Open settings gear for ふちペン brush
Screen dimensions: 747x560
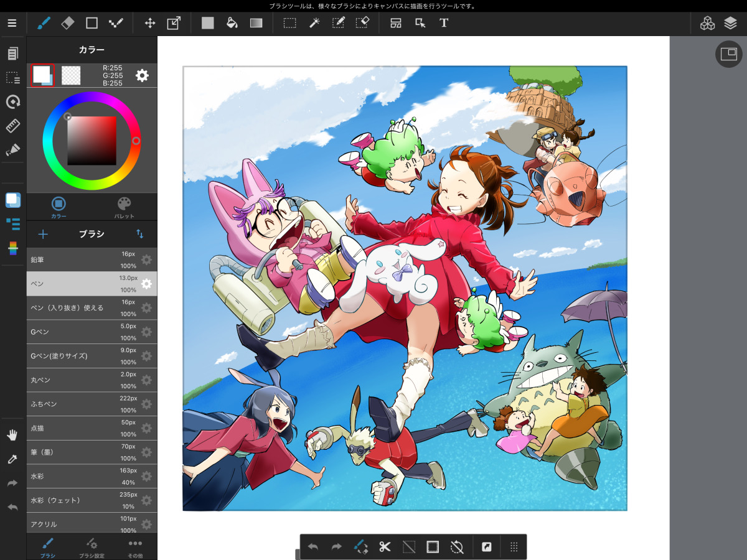coord(146,404)
